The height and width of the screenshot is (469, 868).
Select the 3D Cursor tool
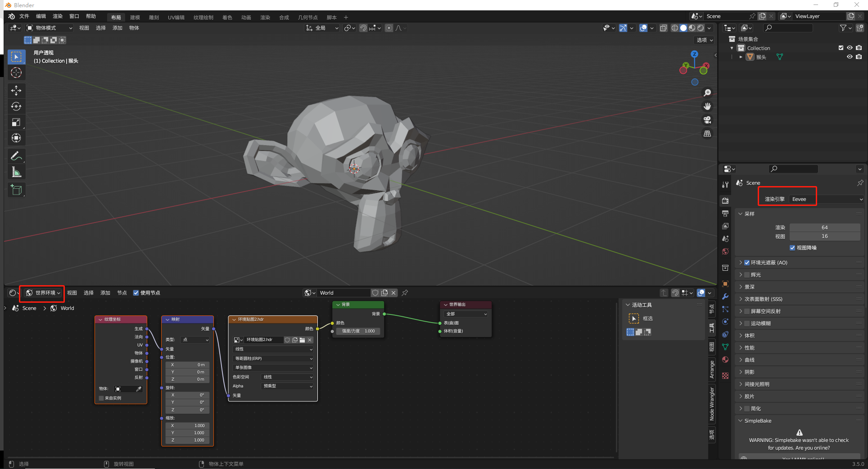point(16,73)
